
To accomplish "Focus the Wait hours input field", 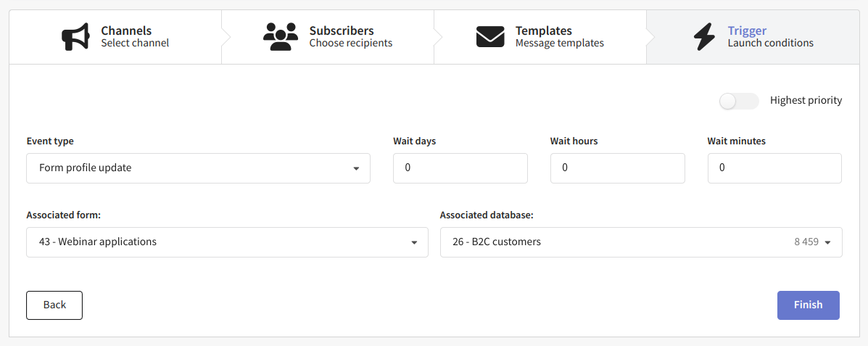I will (617, 168).
